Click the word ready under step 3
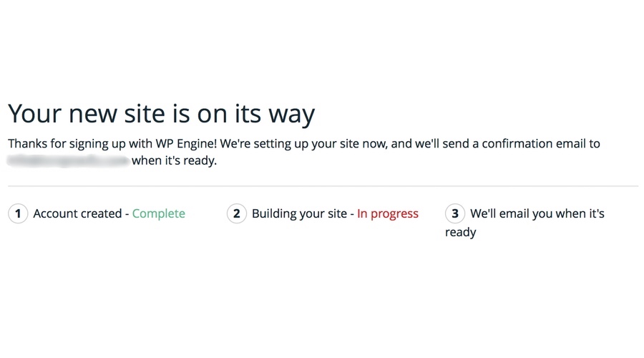Viewport: 644px width, 358px height. click(x=460, y=232)
